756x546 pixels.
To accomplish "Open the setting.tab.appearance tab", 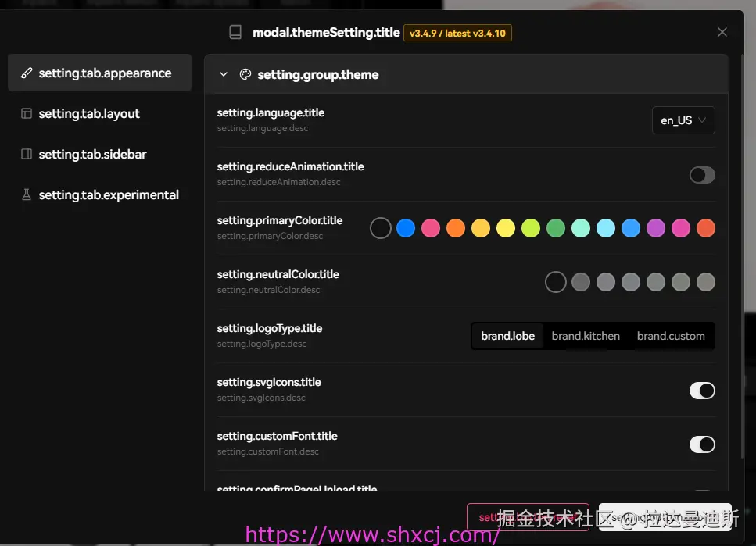I will pyautogui.click(x=100, y=73).
